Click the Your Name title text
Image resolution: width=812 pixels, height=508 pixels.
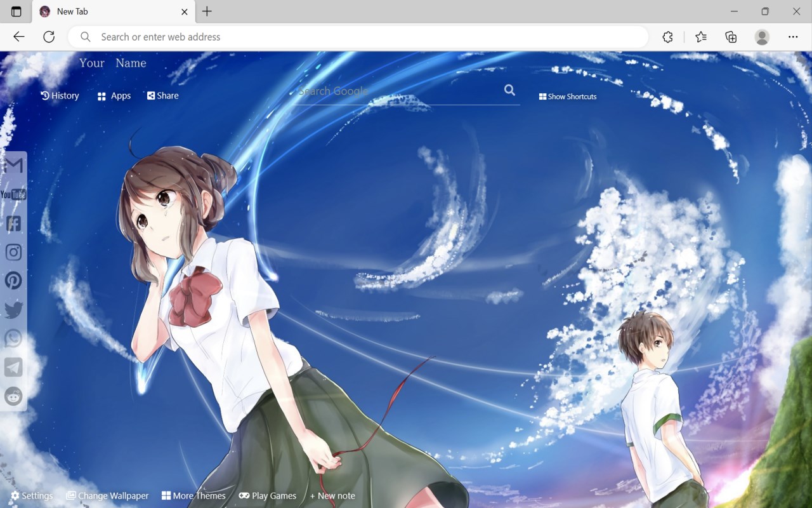pos(113,63)
